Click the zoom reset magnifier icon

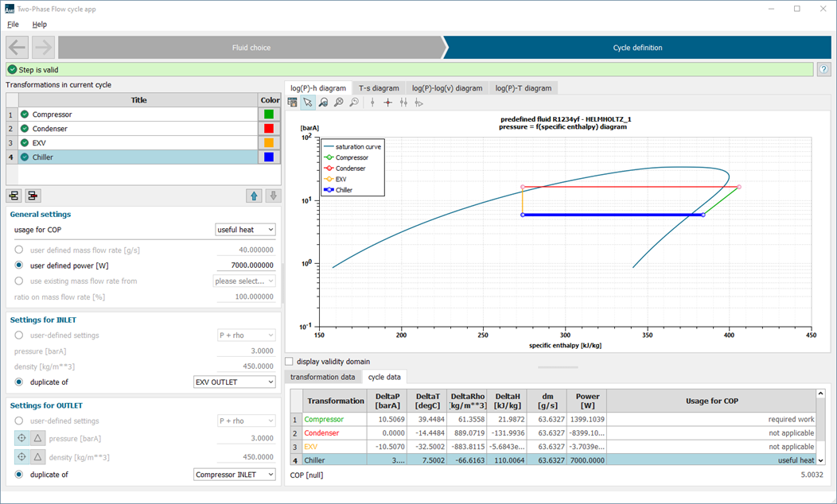point(354,103)
